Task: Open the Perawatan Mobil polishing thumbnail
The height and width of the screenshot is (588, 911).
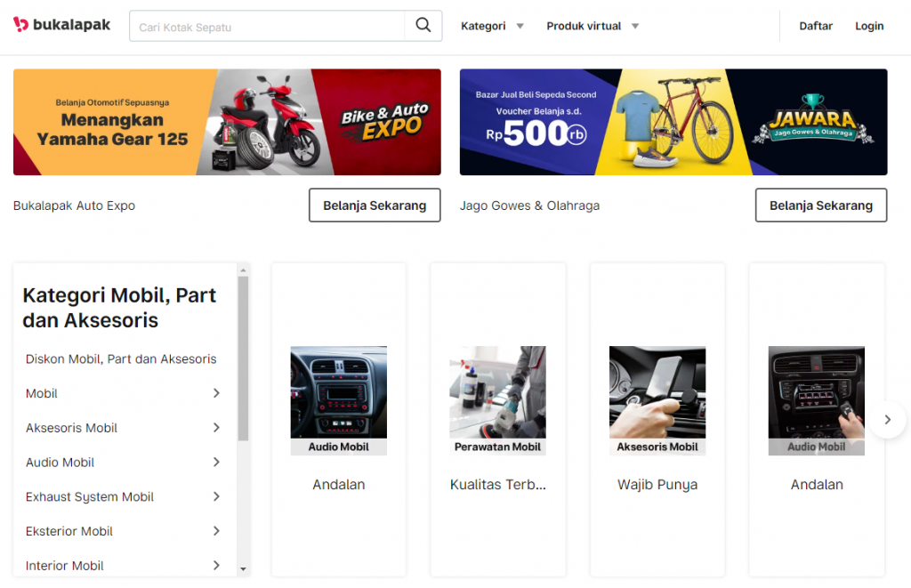Action: [x=497, y=400]
